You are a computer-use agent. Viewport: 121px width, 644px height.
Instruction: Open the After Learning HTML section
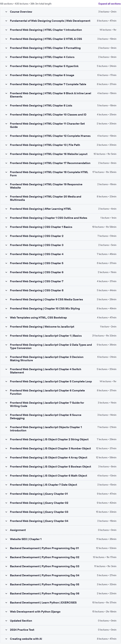point(60,209)
